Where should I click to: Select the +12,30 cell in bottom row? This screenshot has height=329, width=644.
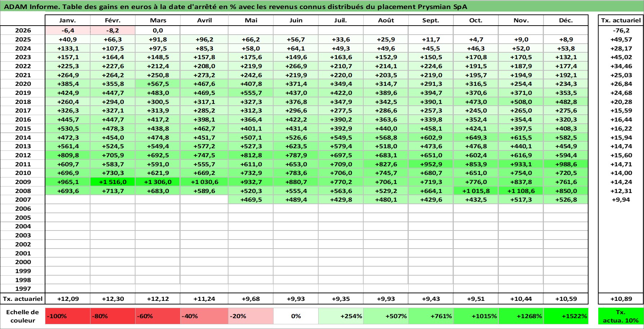click(x=113, y=299)
